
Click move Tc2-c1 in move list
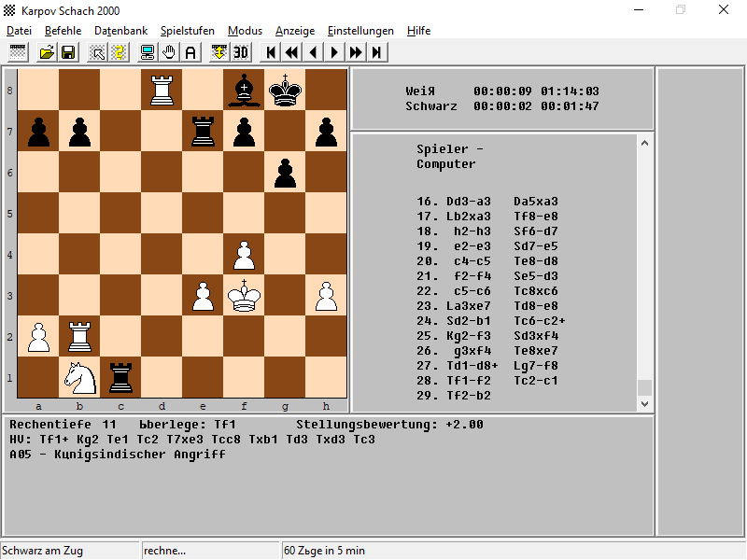tap(536, 381)
